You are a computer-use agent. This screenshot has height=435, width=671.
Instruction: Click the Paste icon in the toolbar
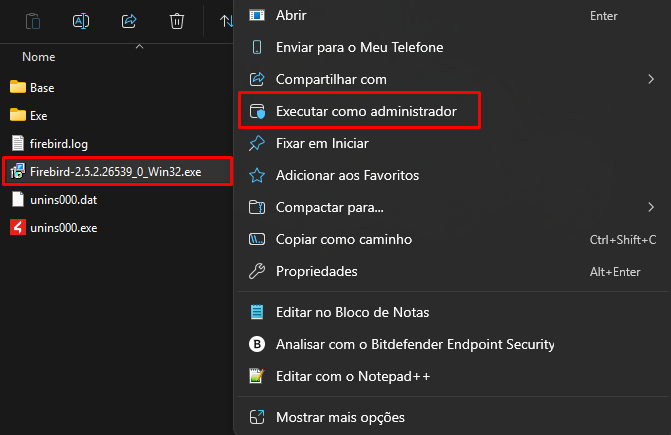(33, 20)
